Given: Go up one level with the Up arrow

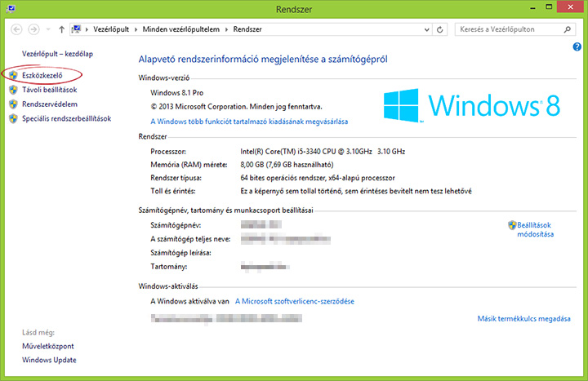Looking at the screenshot, I should click(x=62, y=29).
